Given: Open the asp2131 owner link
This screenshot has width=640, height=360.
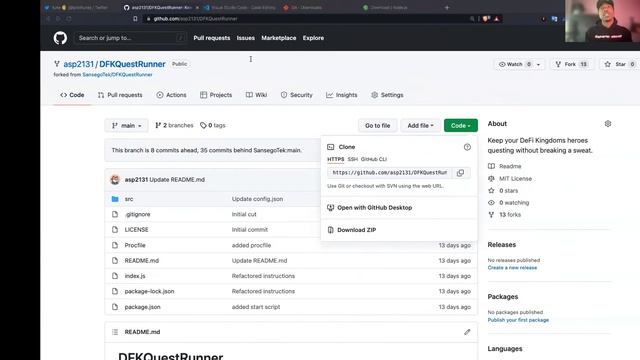Looking at the screenshot, I should pyautogui.click(x=78, y=64).
